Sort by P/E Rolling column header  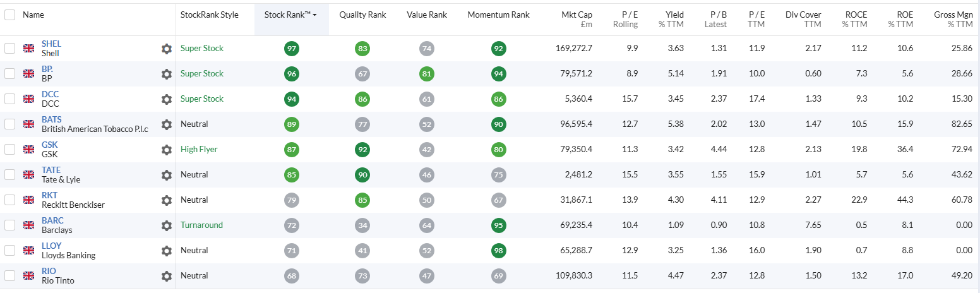pos(625,20)
